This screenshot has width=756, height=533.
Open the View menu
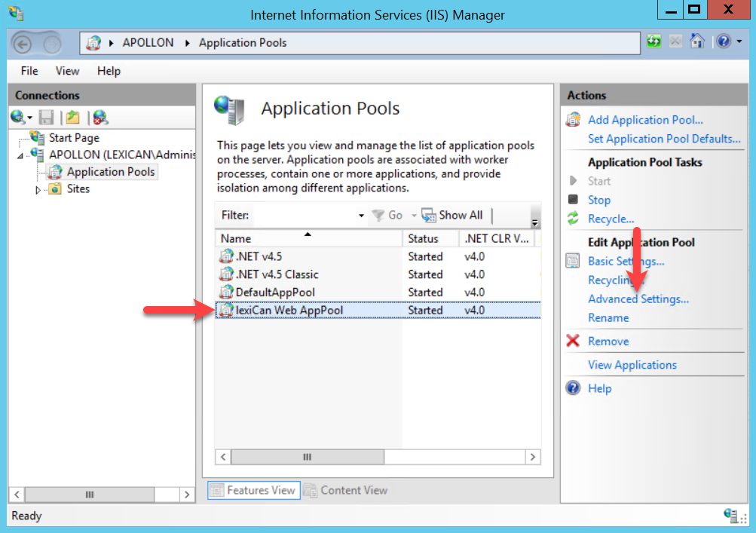coord(67,71)
